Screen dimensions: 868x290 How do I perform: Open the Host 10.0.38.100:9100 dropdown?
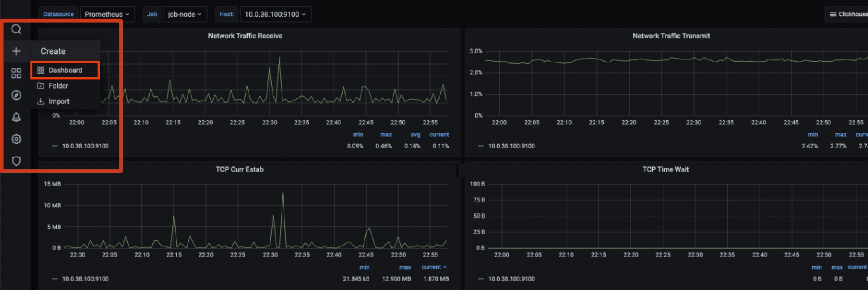point(276,14)
